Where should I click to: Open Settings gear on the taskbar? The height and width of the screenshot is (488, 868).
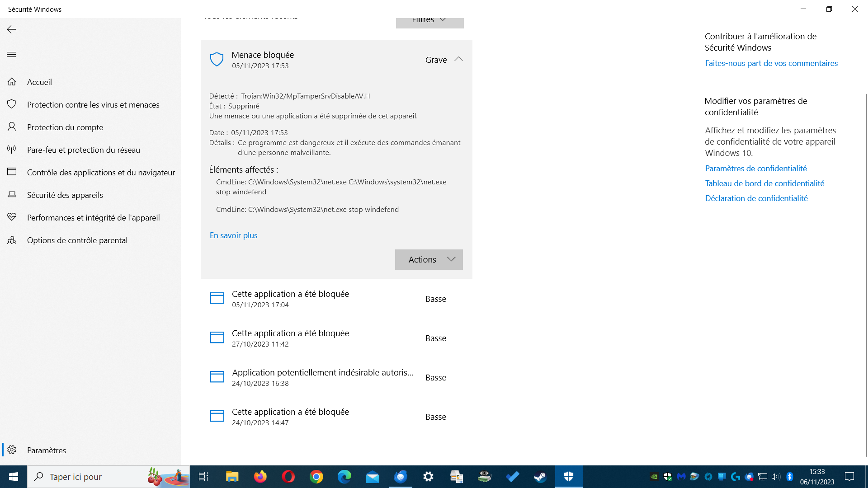click(429, 477)
